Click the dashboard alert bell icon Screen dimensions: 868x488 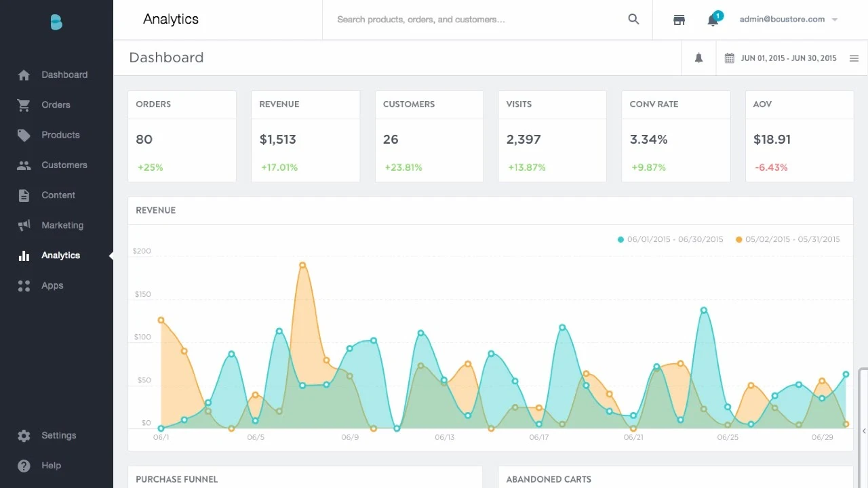point(698,58)
